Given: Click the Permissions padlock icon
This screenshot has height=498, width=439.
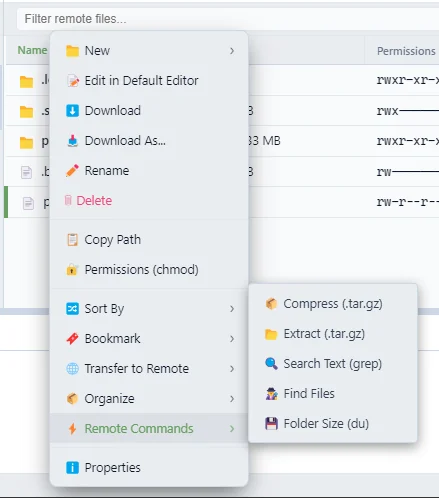Looking at the screenshot, I should coord(72,269).
